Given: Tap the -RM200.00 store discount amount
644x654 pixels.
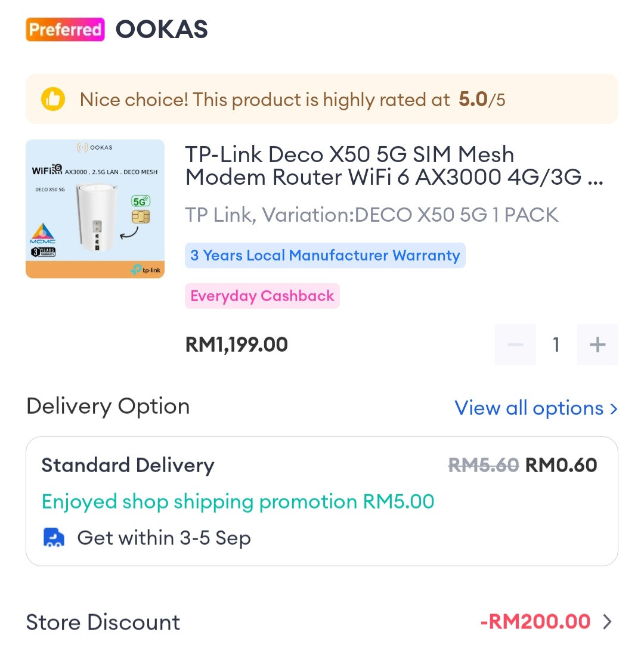Looking at the screenshot, I should click(x=535, y=622).
